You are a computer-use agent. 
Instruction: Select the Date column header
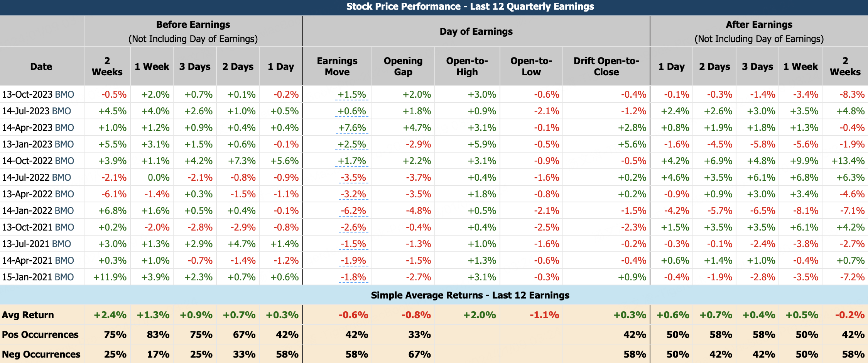[41, 66]
